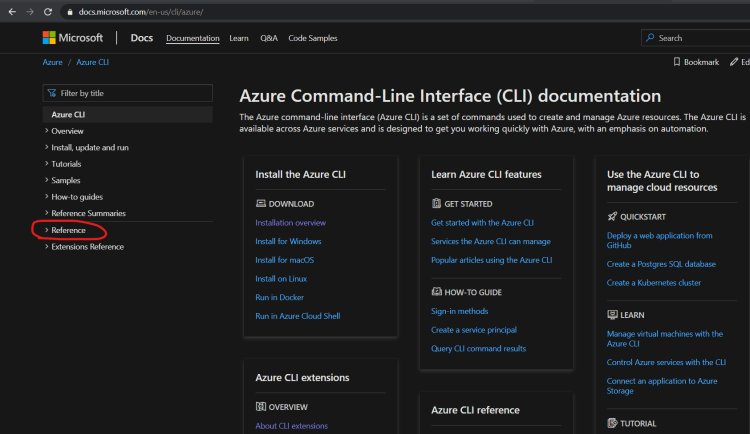Click the Azure breadcrumb link
Viewport: 750px width, 434px height.
pyautogui.click(x=52, y=62)
